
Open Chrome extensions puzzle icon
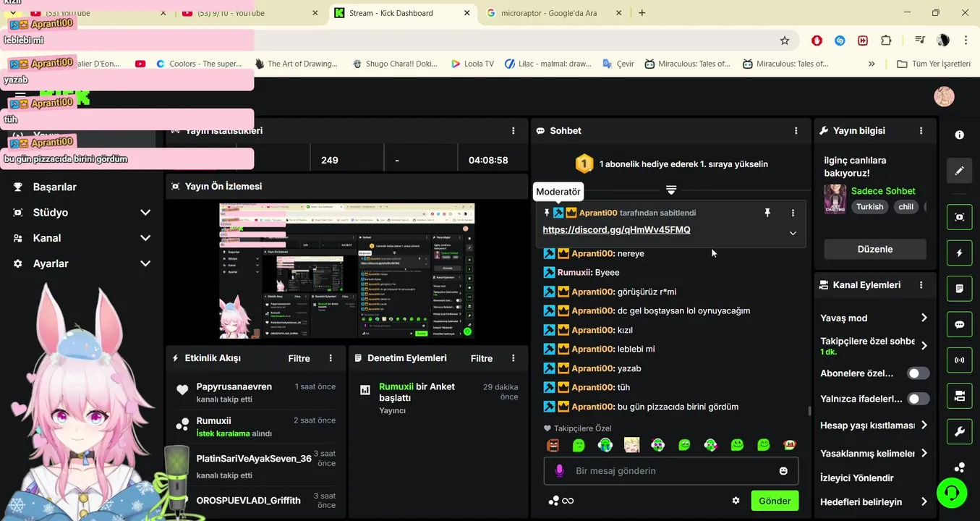(x=886, y=41)
